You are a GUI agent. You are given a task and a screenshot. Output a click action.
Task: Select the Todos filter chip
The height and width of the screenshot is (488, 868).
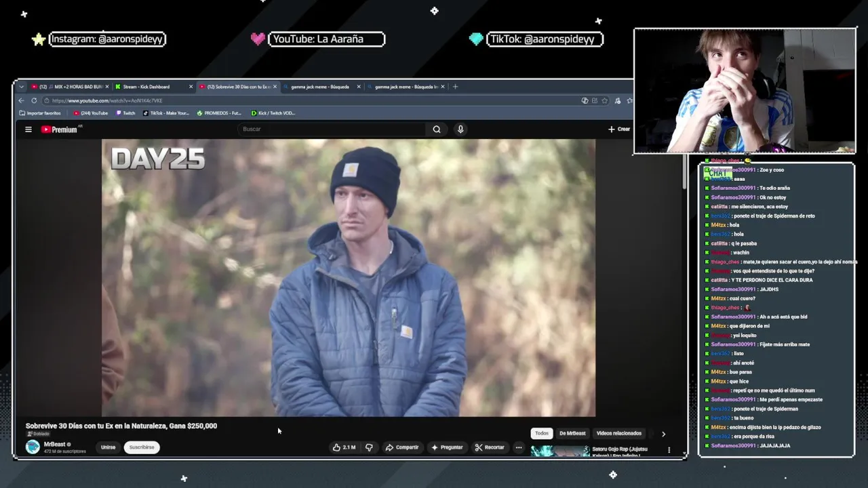click(541, 433)
